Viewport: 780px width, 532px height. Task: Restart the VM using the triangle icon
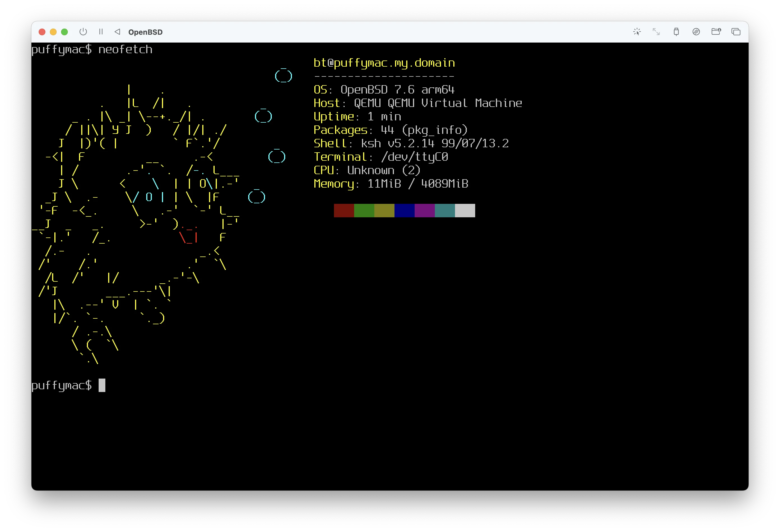tap(117, 32)
